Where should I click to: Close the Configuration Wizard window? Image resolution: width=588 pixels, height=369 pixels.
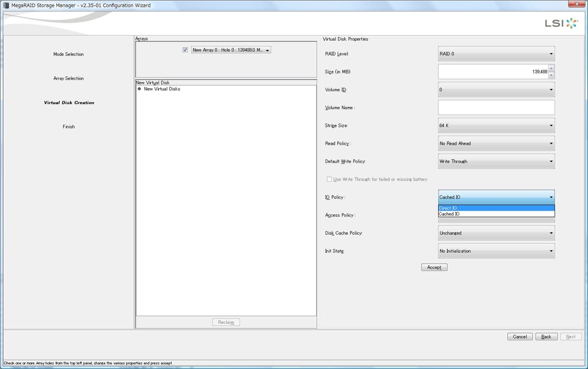click(577, 4)
